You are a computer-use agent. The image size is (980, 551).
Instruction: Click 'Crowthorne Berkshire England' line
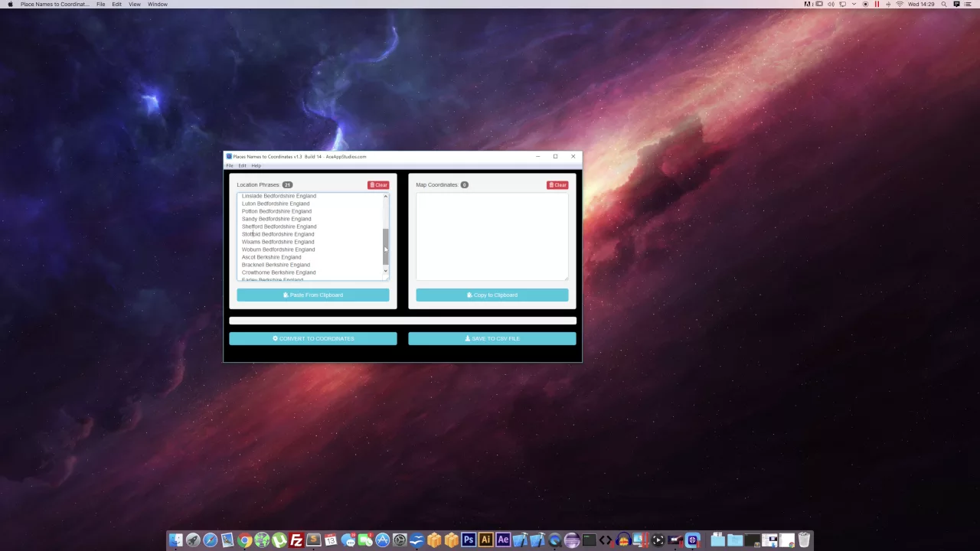coord(279,272)
